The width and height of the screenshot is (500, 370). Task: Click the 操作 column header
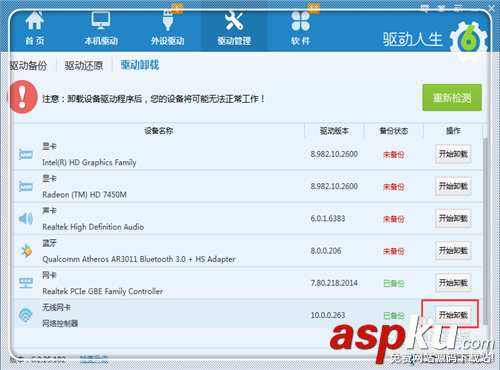coord(453,131)
